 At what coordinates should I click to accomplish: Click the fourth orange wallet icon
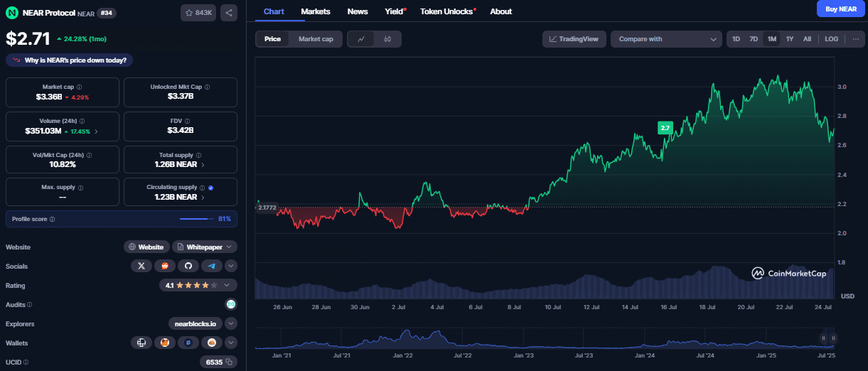click(x=212, y=343)
